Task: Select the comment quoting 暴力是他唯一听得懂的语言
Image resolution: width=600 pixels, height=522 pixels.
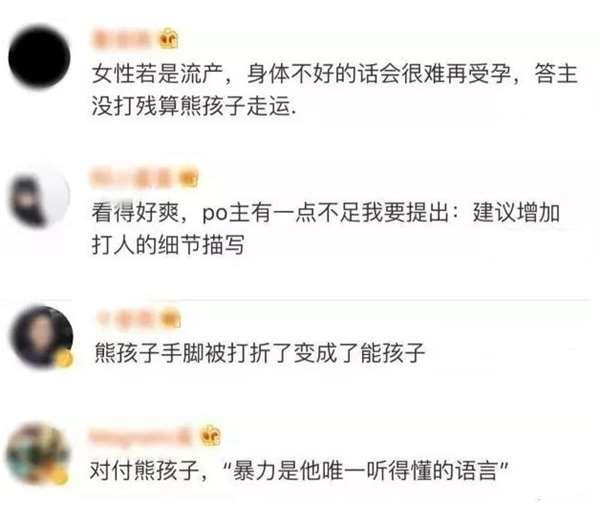Action: 299,470
